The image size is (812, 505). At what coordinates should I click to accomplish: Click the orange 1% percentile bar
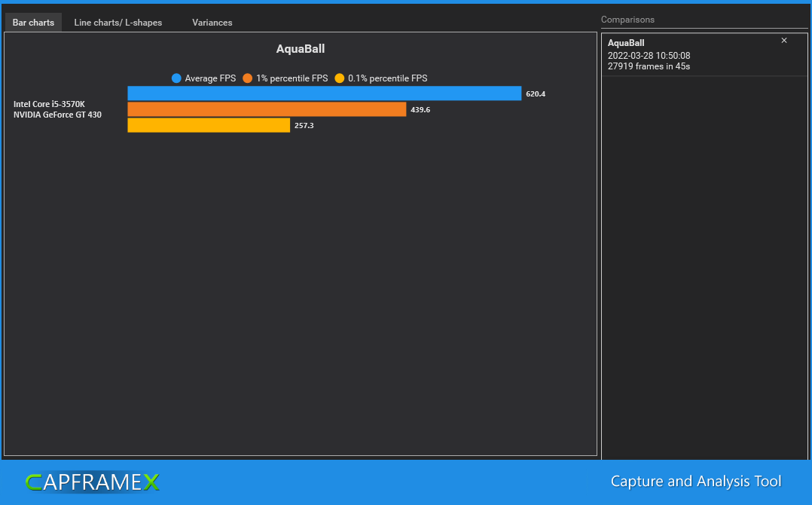[x=267, y=109]
